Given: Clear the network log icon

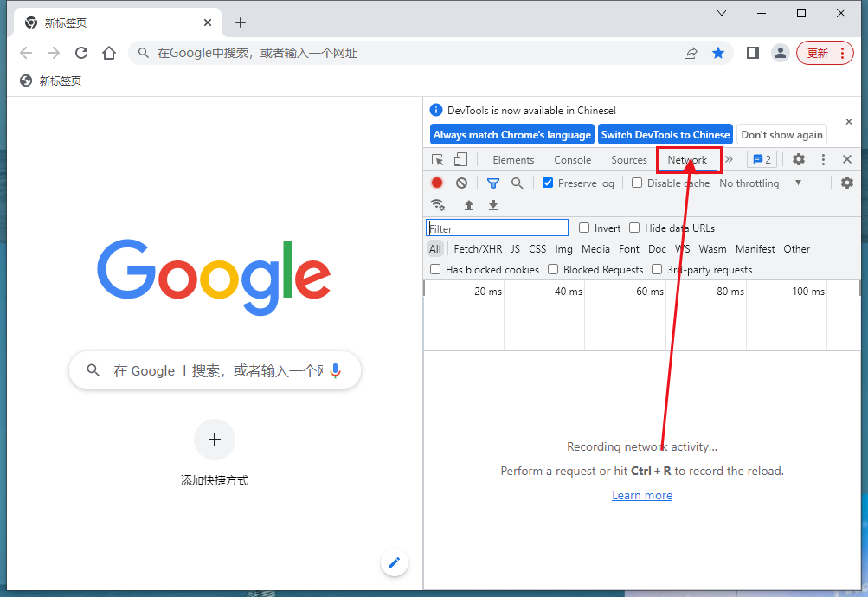Looking at the screenshot, I should pyautogui.click(x=461, y=183).
